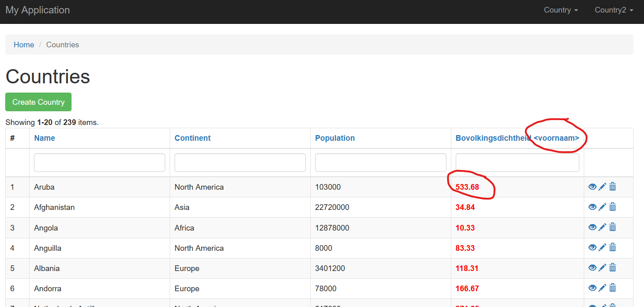Delete Aruba using the trash icon
The image size is (644, 307).
(612, 186)
